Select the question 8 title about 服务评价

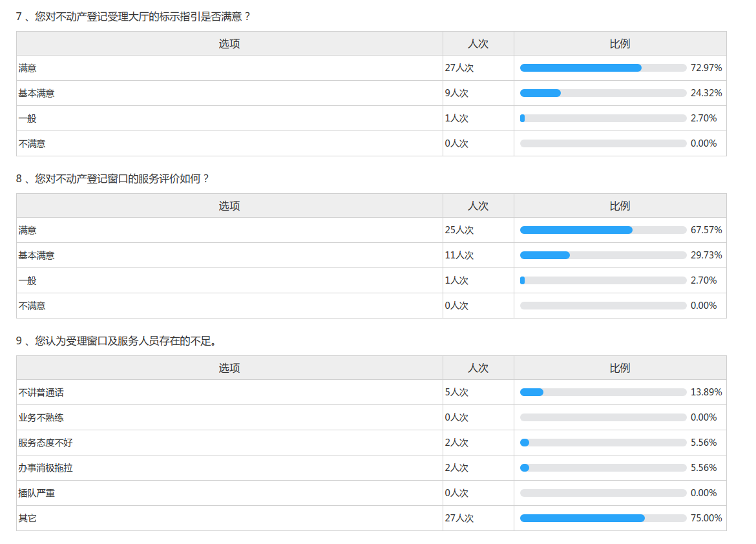[x=113, y=178]
